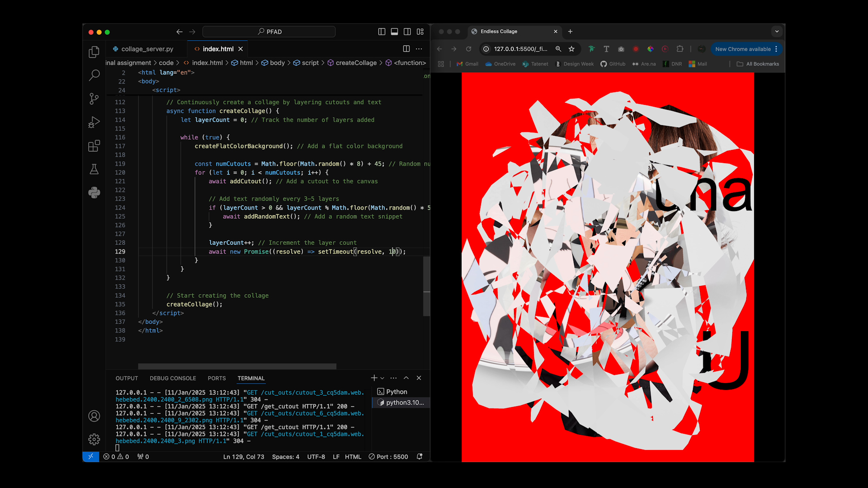
Task: Open the Chrome tab search dropdown
Action: point(777,32)
